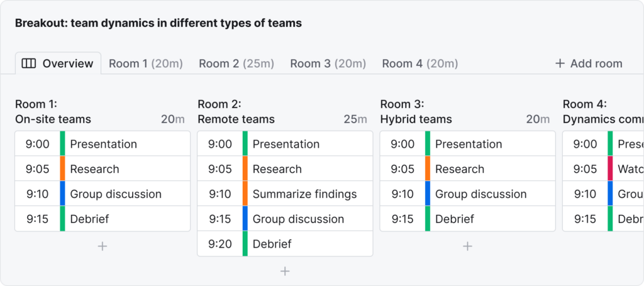Screen dimensions: 644x286
Task: Select the Room 3 (20m) tab
Action: click(328, 63)
